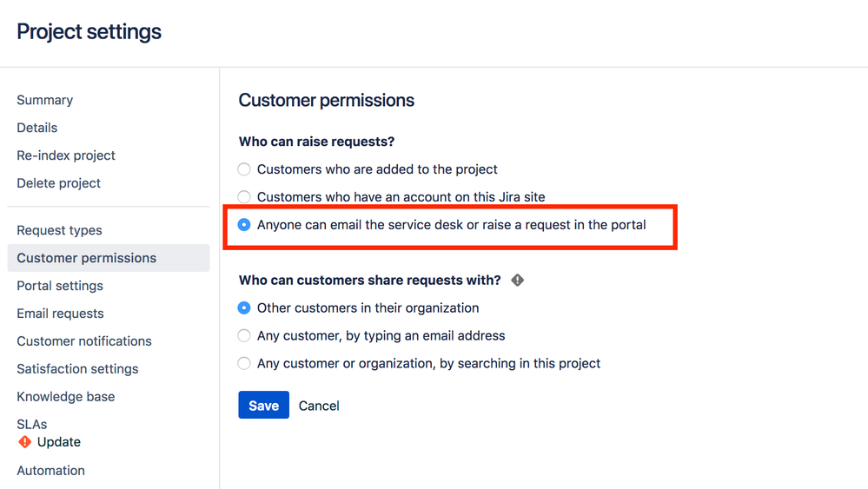The width and height of the screenshot is (868, 489).
Task: Go to Re-index project
Action: 66,155
